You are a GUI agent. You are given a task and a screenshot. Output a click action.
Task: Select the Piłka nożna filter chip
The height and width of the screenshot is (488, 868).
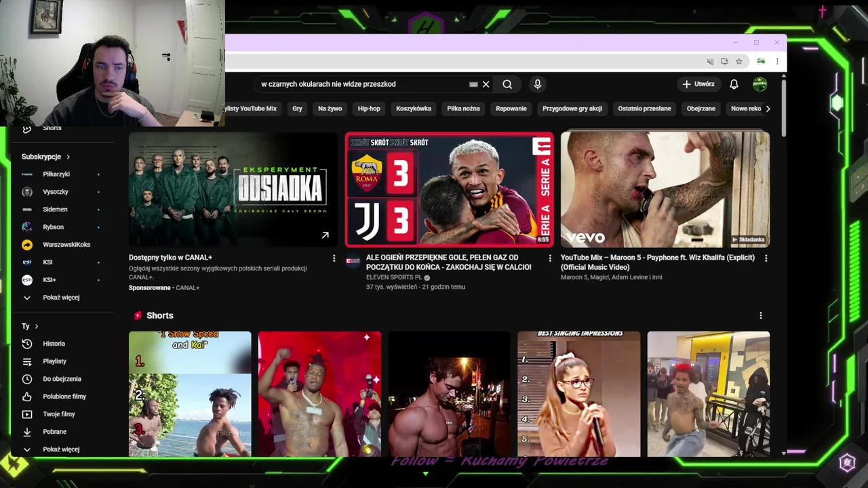(x=463, y=108)
